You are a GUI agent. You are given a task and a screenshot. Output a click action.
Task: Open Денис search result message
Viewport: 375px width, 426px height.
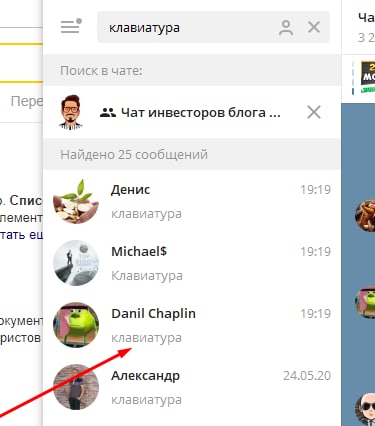(192, 201)
